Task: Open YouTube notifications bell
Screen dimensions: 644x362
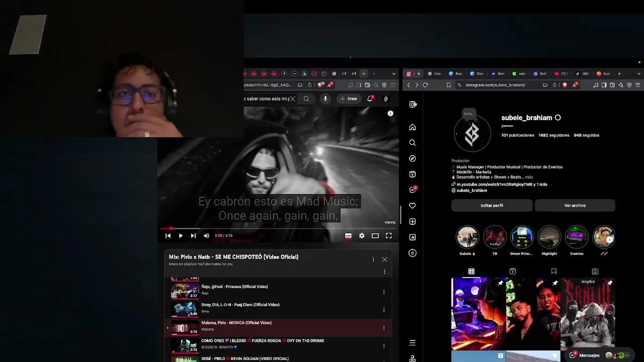Action: (x=370, y=99)
